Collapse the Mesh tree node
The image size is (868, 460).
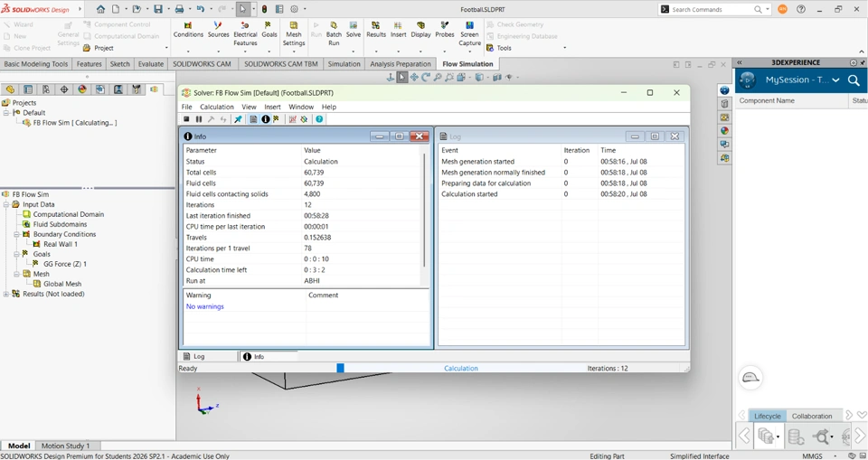[x=17, y=274]
